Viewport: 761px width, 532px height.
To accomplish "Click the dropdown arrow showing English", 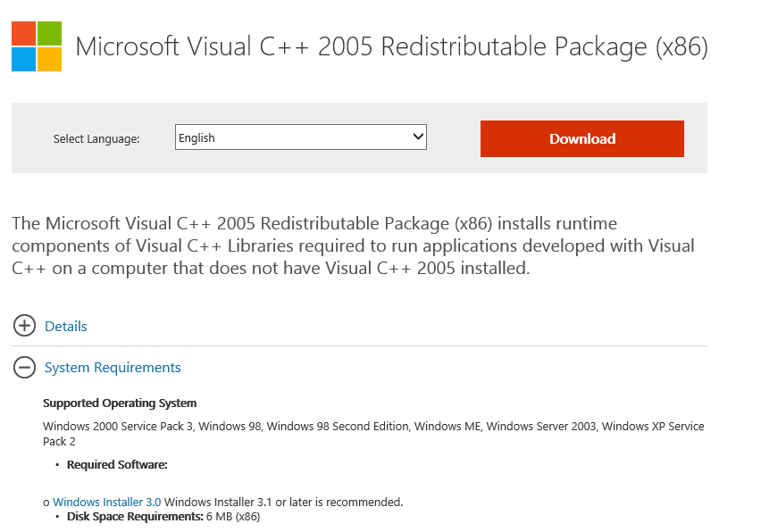I will (x=416, y=137).
